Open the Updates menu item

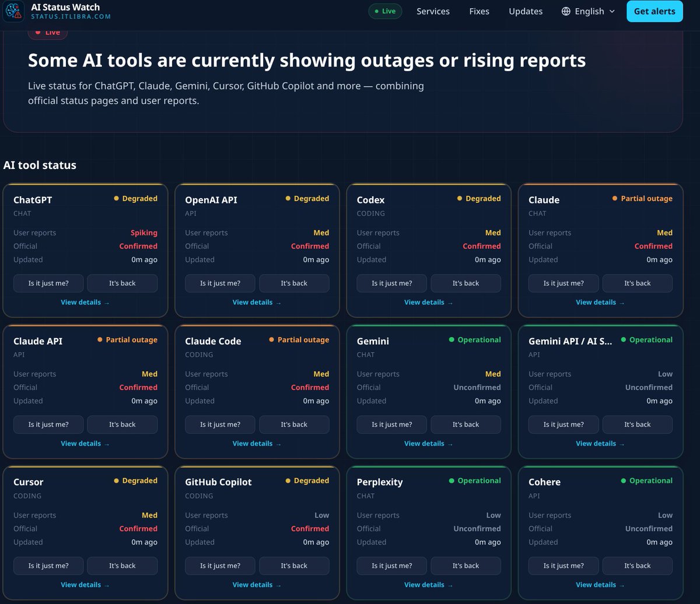point(526,11)
